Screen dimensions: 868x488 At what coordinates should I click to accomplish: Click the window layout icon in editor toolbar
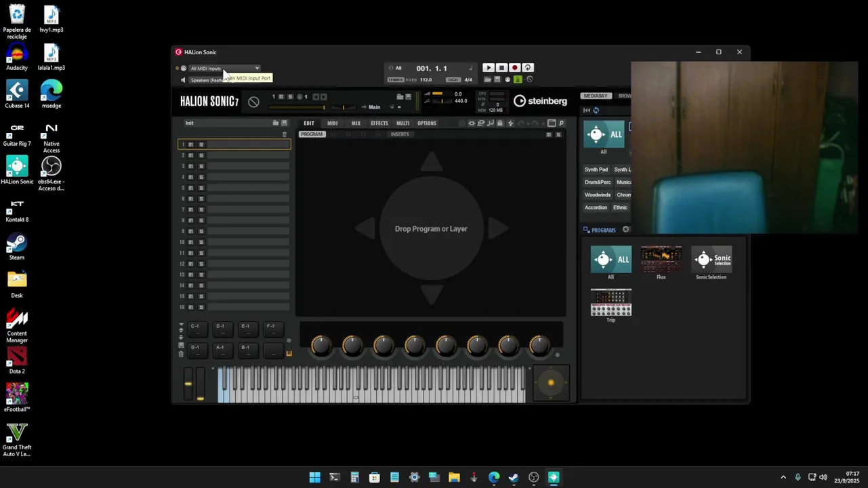click(552, 123)
